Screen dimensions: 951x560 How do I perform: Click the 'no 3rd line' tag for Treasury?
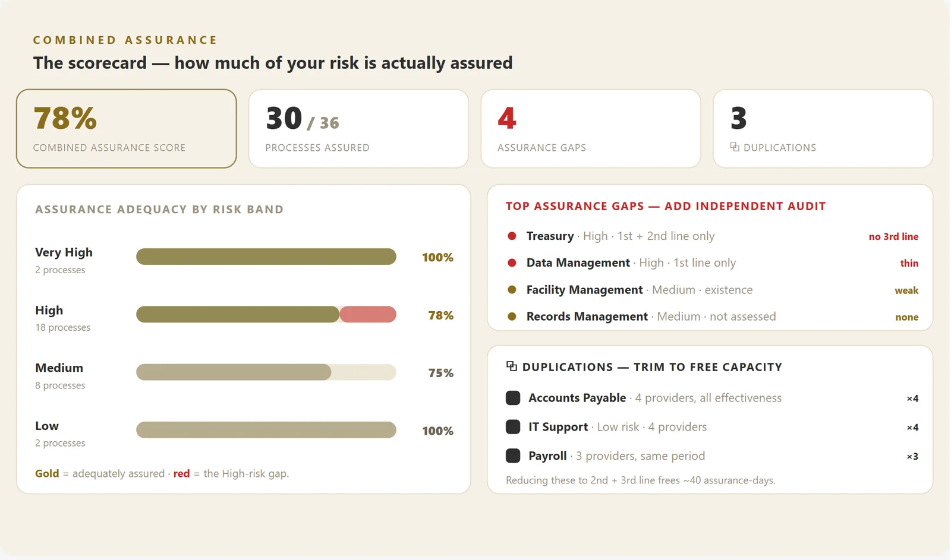click(893, 236)
